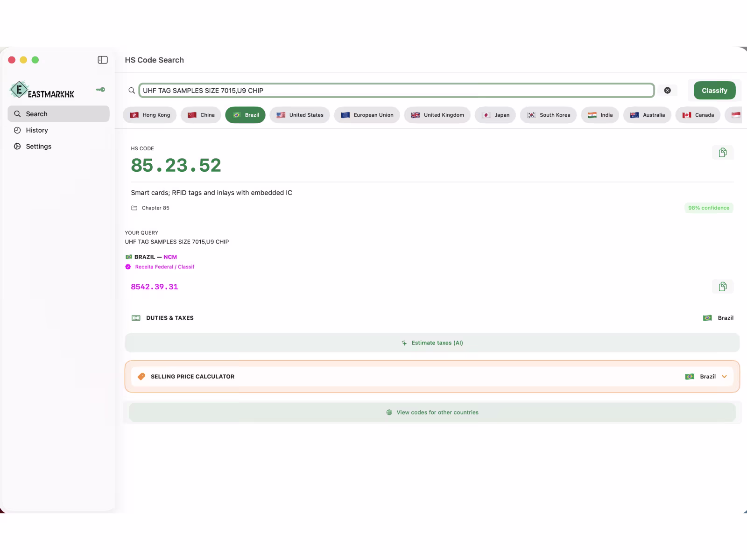The image size is (747, 560).
Task: Select the Japan country chip
Action: [495, 115]
